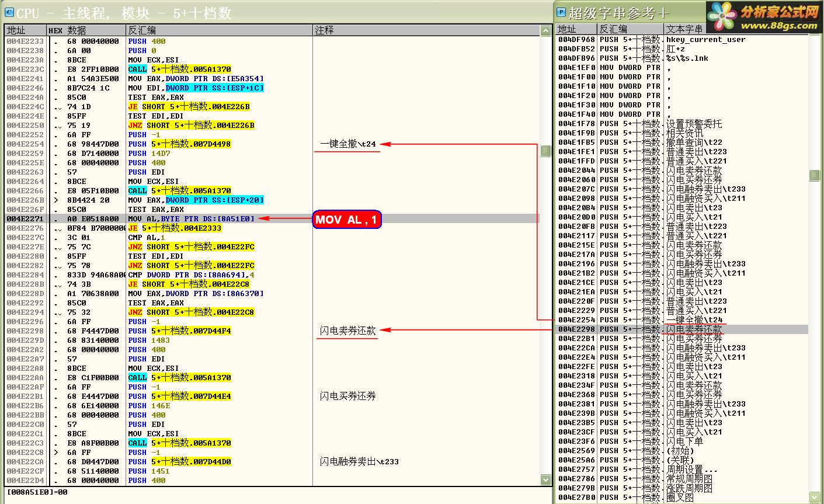The image size is (824, 504).
Task: Select the MOV EAX,DWORD PTR DS:[E5A354] line
Action: (x=196, y=79)
